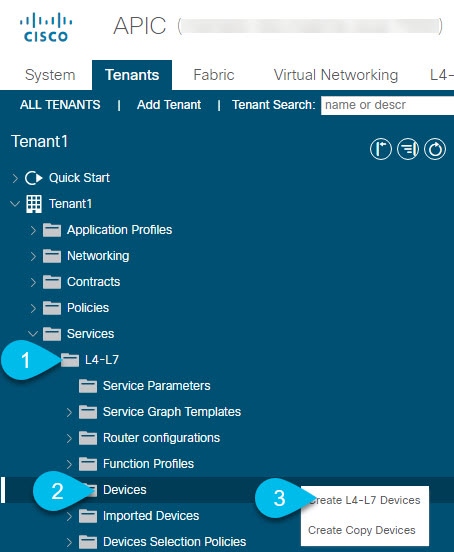Click the Add Tenant link
454x552 pixels.
coord(169,105)
